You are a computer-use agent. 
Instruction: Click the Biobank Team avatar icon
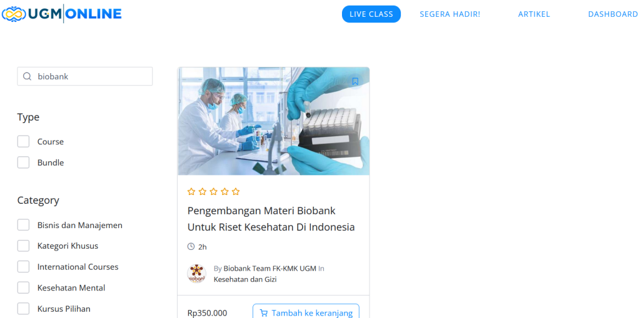tap(197, 274)
